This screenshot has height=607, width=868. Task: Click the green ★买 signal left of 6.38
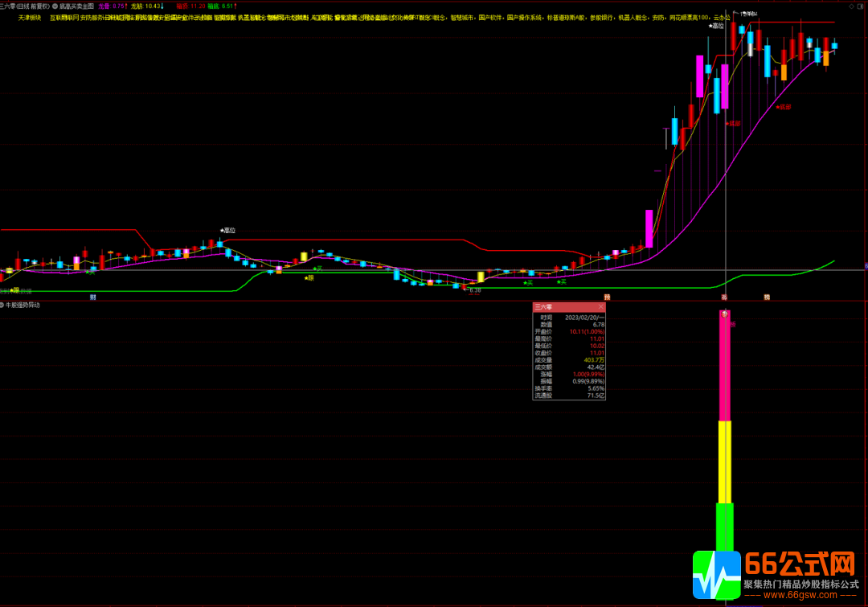(318, 269)
